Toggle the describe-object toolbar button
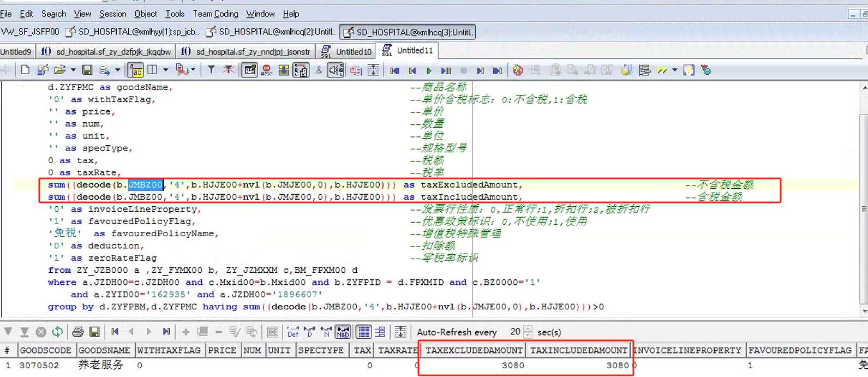The image size is (868, 377). (249, 70)
